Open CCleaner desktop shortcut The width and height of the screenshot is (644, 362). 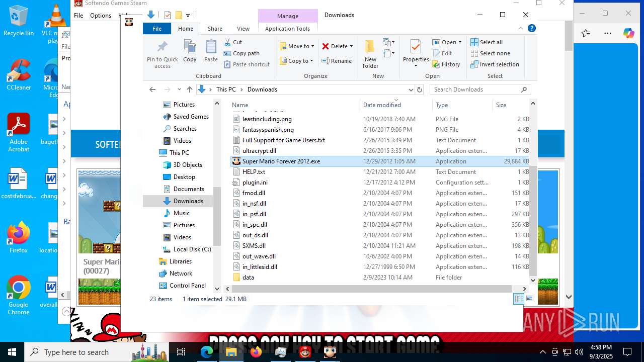coord(19,75)
